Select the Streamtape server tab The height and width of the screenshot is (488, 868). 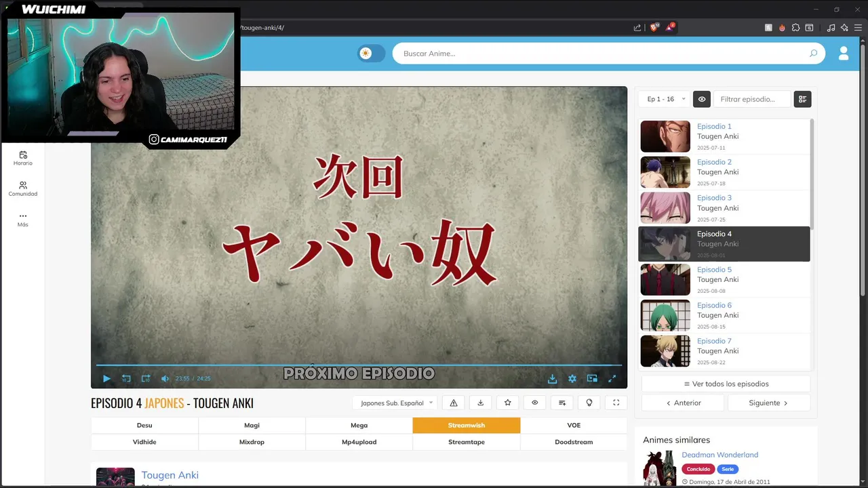(x=467, y=442)
